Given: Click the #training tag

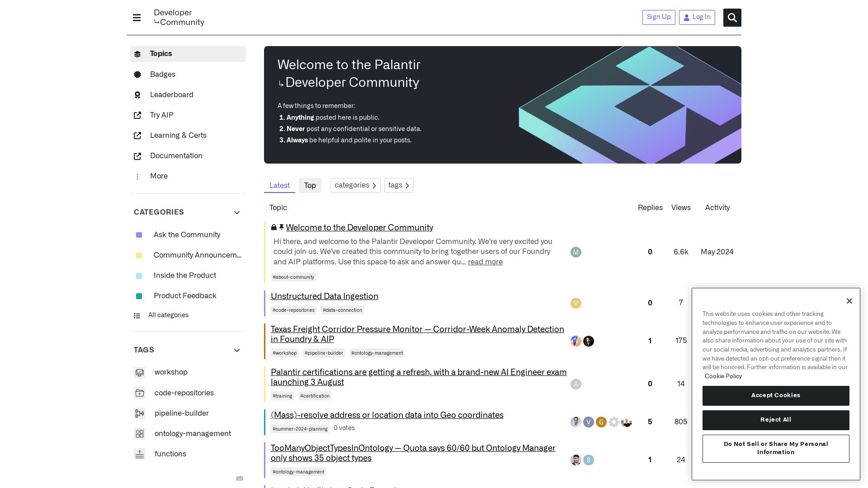Looking at the screenshot, I should 283,396.
